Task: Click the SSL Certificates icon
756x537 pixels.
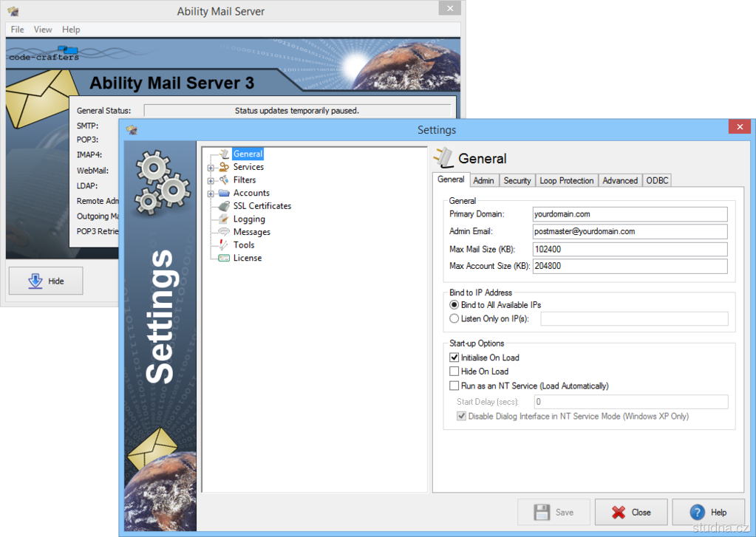Action: tap(224, 206)
